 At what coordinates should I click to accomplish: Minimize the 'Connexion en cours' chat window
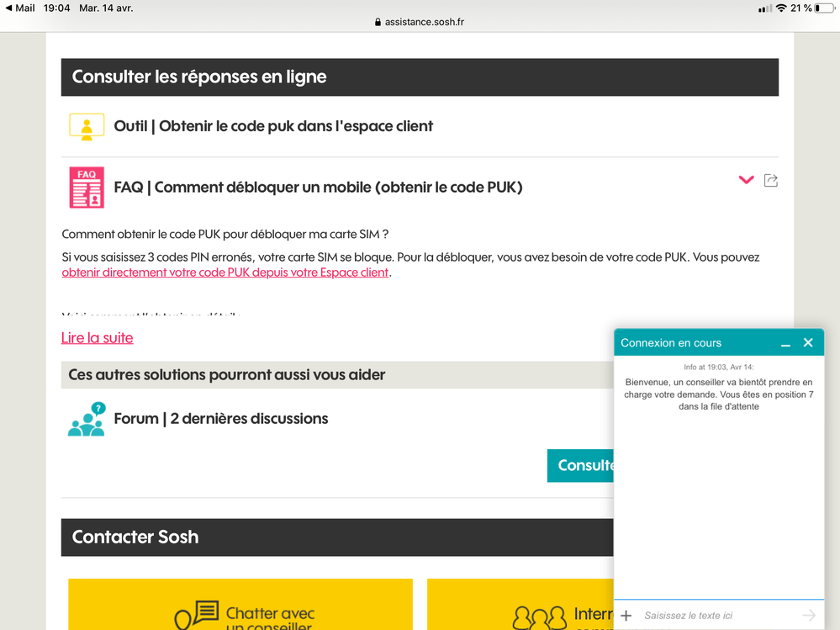pos(785,343)
